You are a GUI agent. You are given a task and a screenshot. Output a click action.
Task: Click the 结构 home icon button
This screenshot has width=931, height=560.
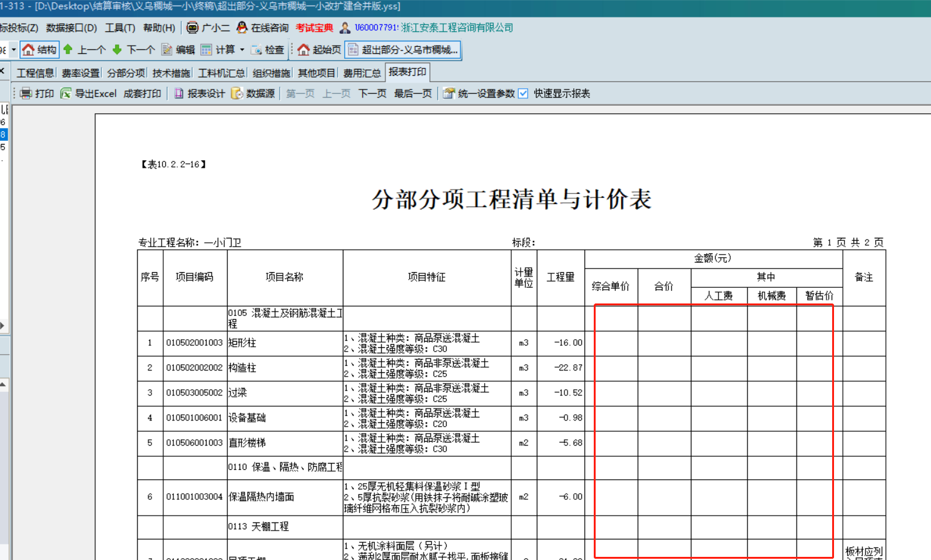coord(39,49)
